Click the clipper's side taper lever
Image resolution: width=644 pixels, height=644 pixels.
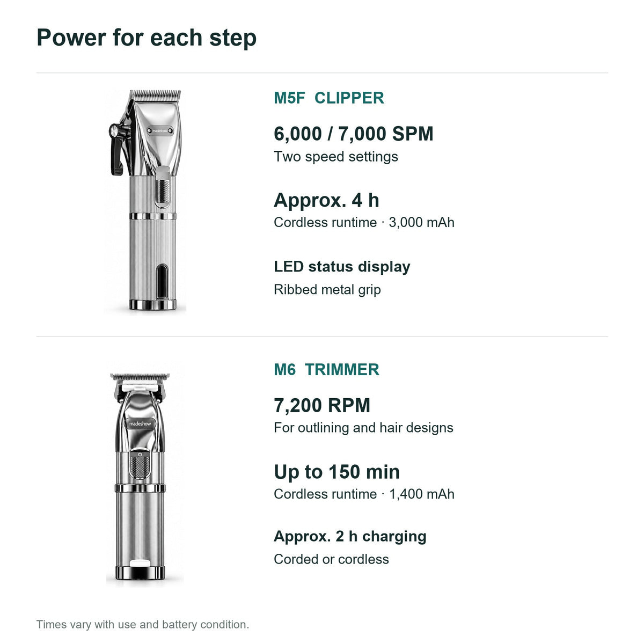(118, 149)
